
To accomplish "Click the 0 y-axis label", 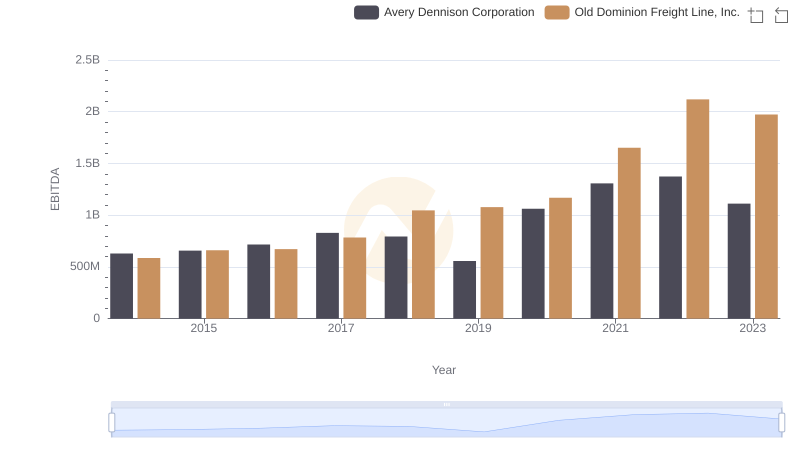I will click(x=96, y=318).
